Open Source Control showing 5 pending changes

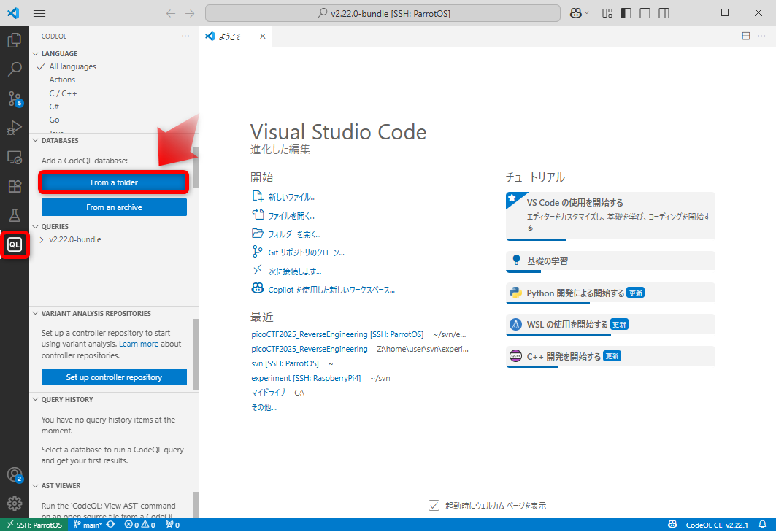pos(15,99)
